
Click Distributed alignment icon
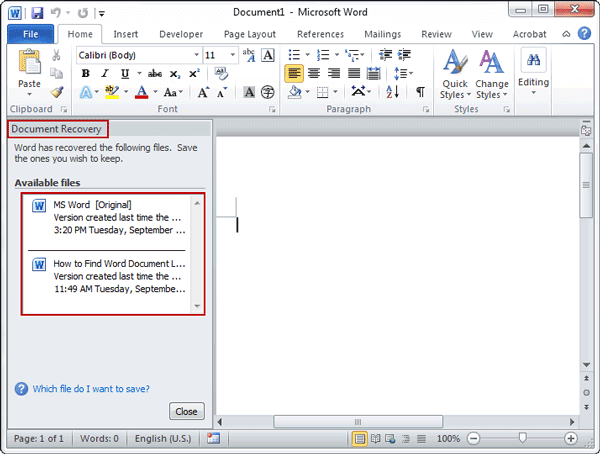pos(373,73)
